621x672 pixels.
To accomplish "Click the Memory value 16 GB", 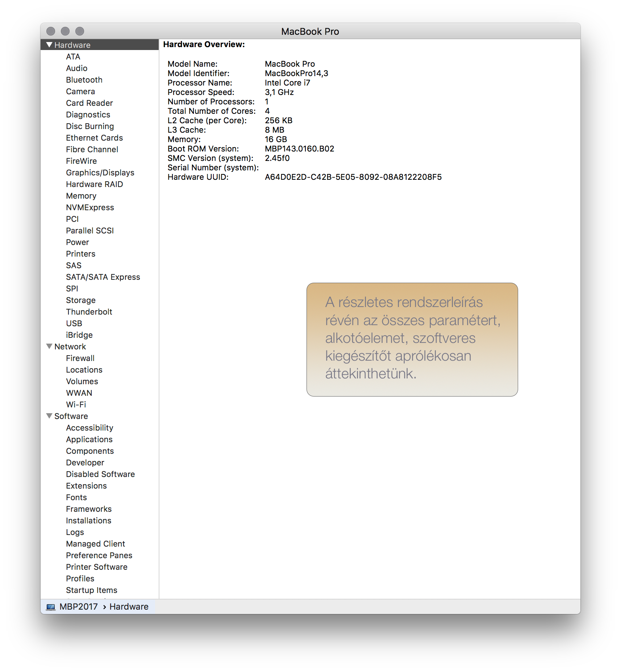I will pos(276,139).
